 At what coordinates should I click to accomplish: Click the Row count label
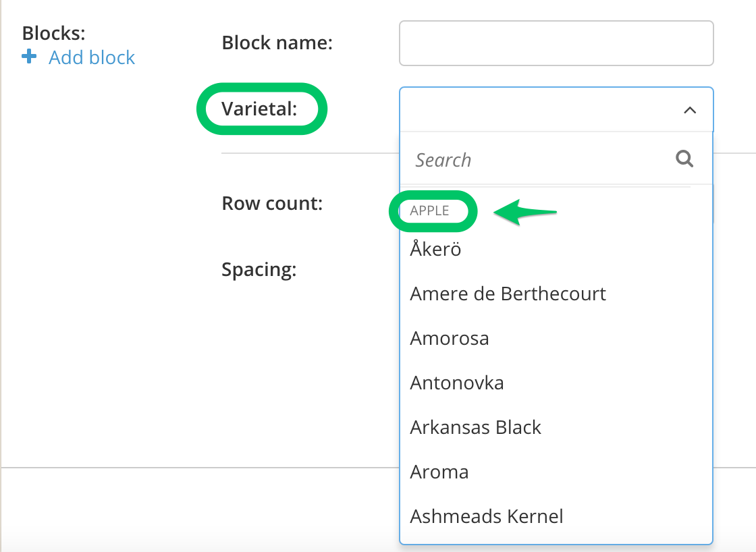click(272, 203)
